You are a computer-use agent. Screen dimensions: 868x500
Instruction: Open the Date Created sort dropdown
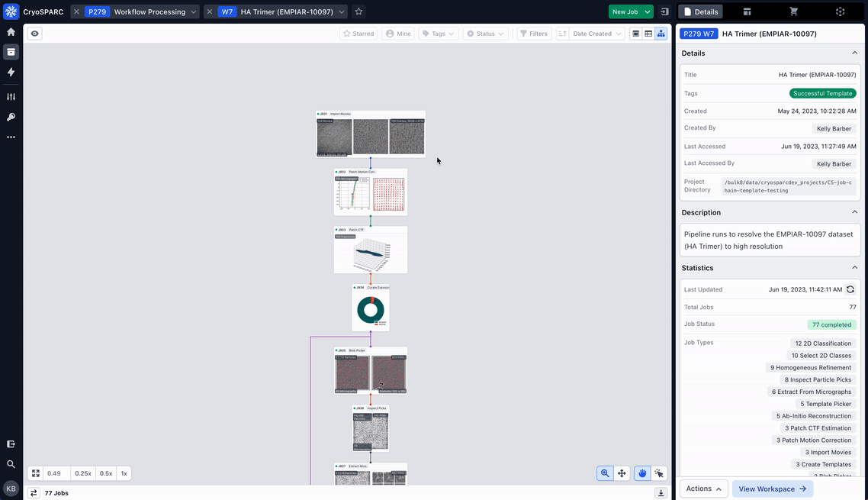pos(590,34)
